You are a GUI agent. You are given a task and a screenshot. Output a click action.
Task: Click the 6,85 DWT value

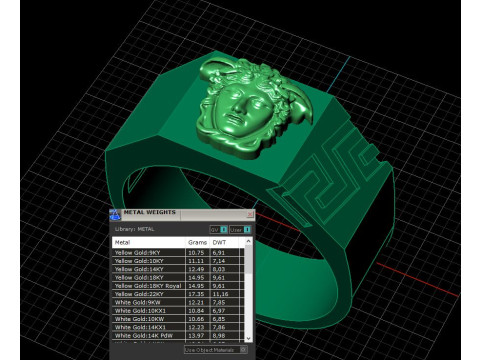click(x=219, y=319)
